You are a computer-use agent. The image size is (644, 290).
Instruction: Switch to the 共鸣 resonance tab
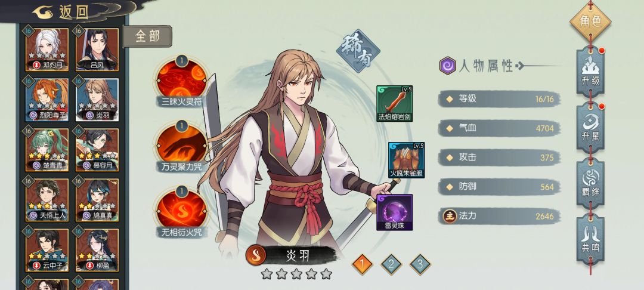(x=590, y=239)
